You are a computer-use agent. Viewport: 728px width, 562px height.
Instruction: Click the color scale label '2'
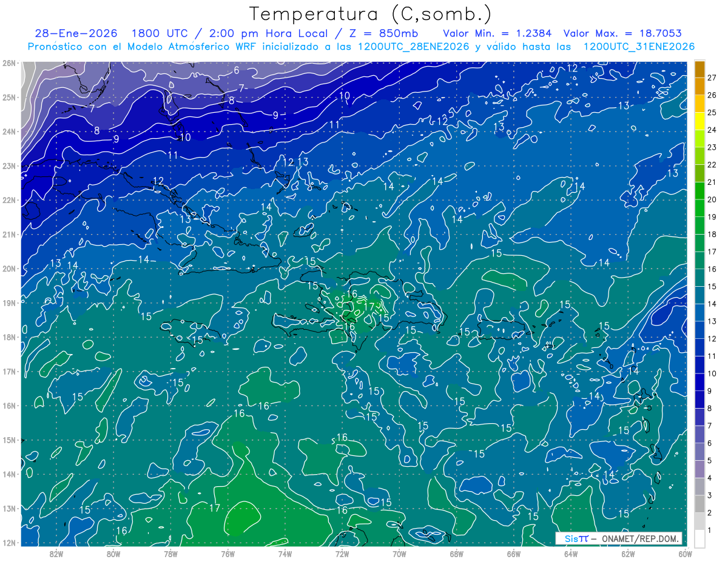point(710,513)
